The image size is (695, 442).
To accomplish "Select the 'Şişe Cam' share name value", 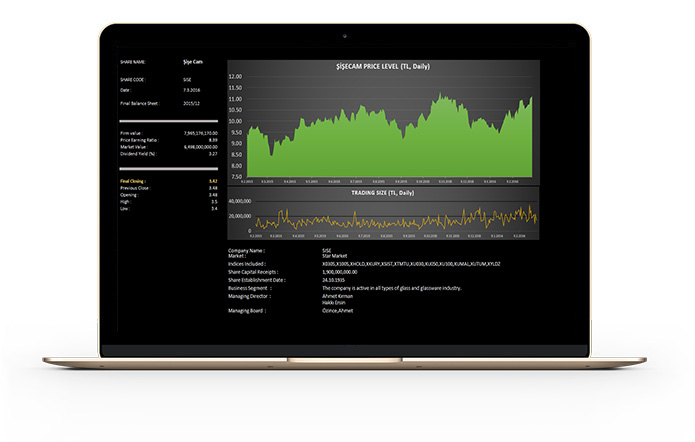I will (x=193, y=62).
